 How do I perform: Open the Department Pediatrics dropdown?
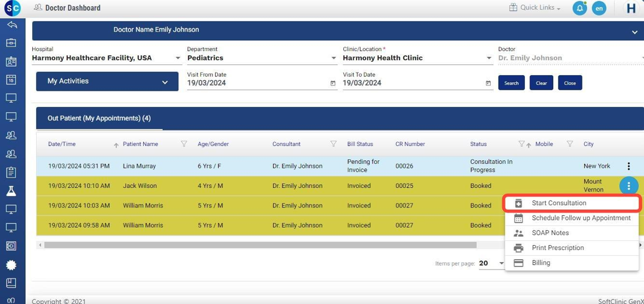333,58
